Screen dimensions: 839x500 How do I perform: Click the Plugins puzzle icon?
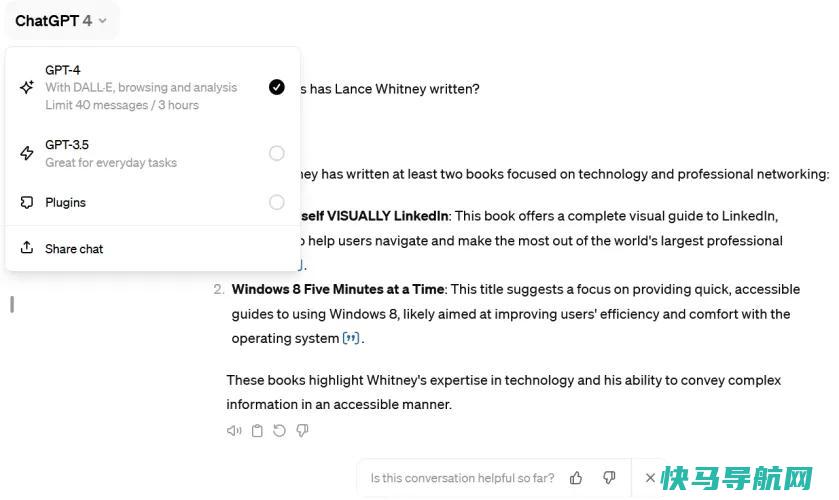click(x=27, y=202)
